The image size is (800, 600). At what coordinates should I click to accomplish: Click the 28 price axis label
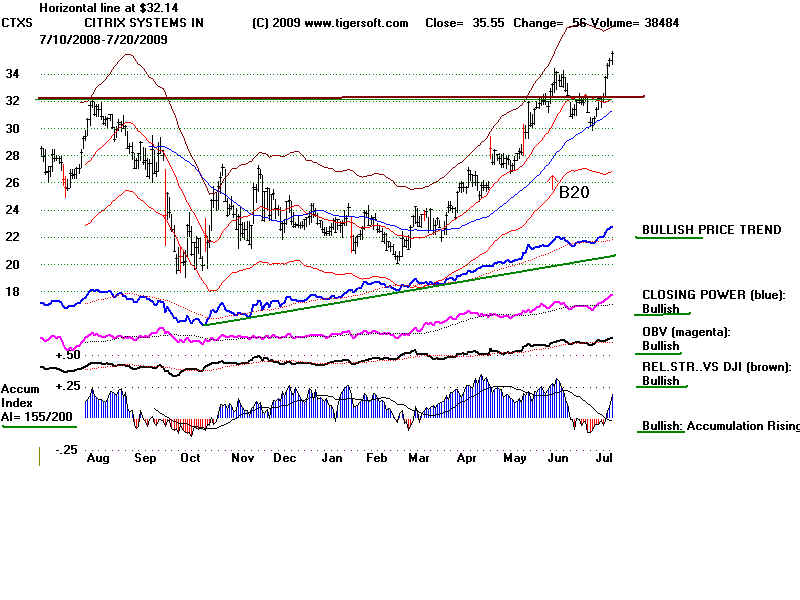tap(13, 155)
